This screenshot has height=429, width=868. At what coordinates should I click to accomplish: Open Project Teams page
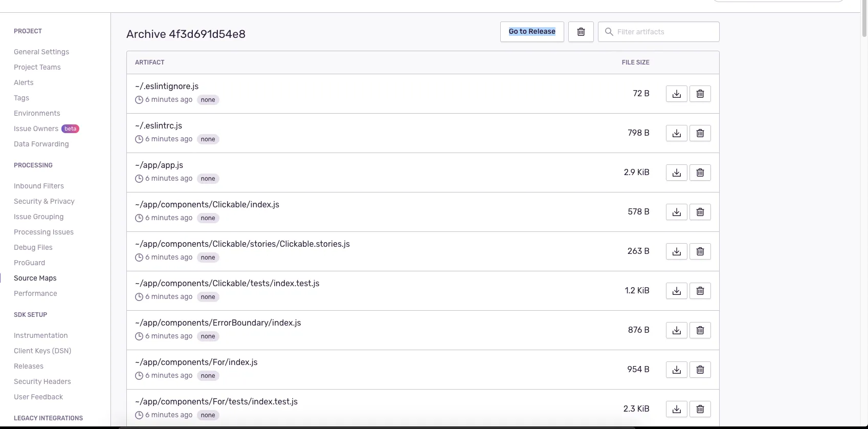point(37,67)
